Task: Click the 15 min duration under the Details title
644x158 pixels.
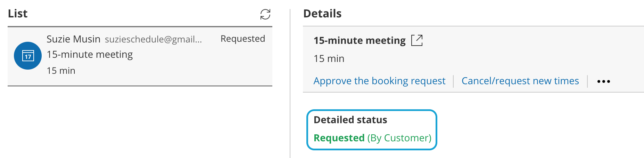Action: [329, 58]
